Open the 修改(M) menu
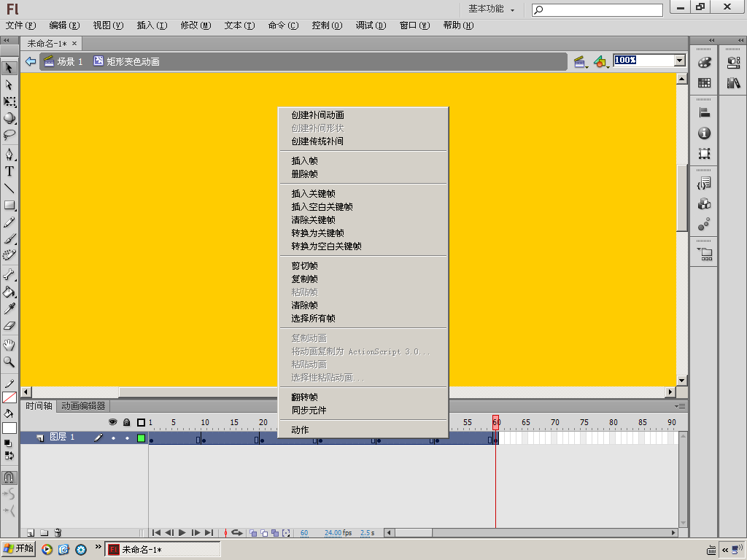Image resolution: width=747 pixels, height=560 pixels. (196, 26)
